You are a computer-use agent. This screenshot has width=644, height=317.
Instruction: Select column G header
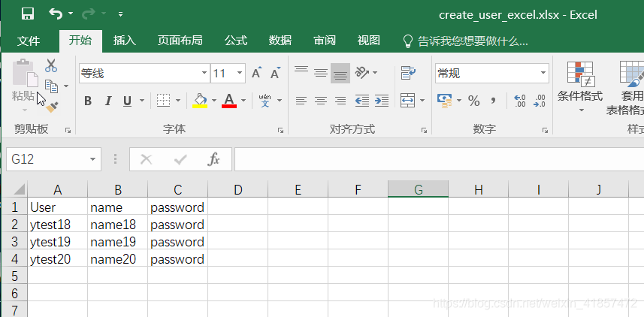(418, 189)
